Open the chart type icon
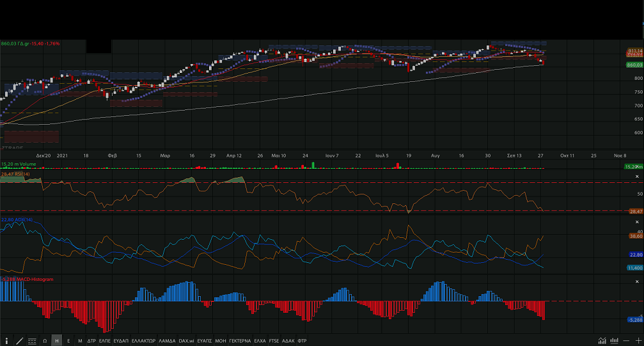 [602, 341]
